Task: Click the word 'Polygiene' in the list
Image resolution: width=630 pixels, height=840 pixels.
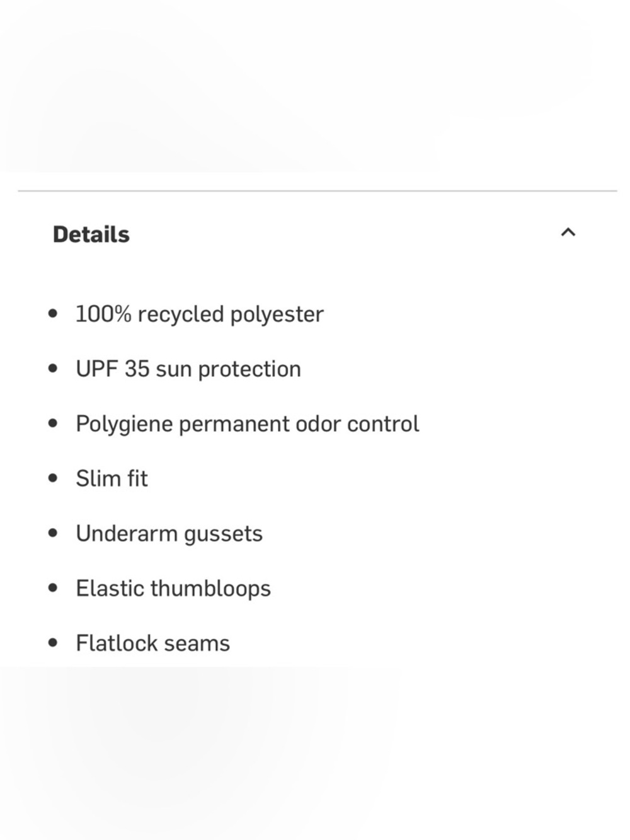Action: (x=124, y=424)
